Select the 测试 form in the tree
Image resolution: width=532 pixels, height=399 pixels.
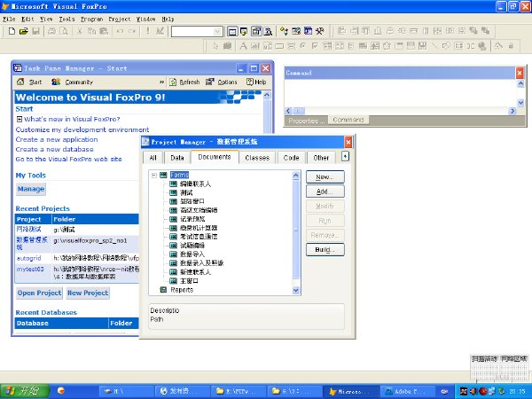click(186, 192)
